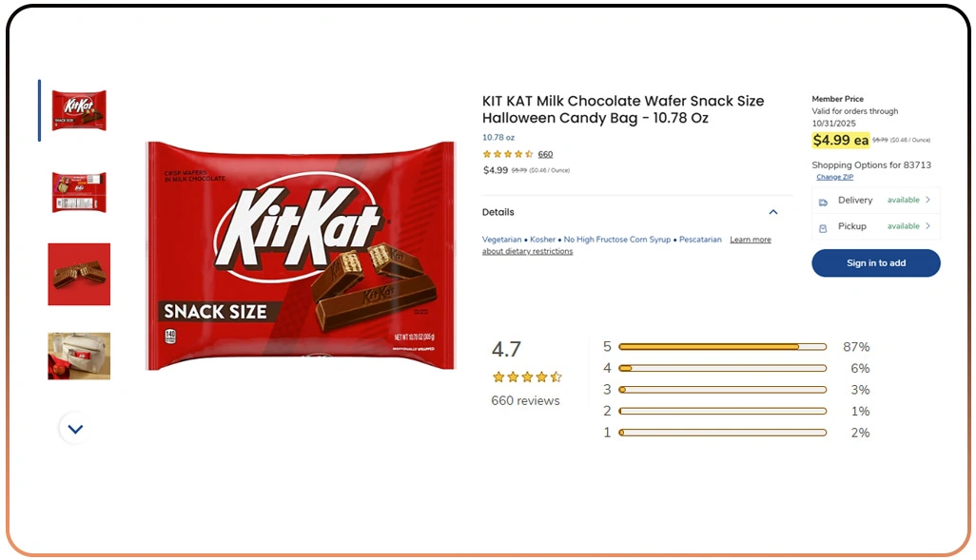This screenshot has height=560, width=976.
Task: Click Learn more about dietary restrictions
Action: pos(751,240)
